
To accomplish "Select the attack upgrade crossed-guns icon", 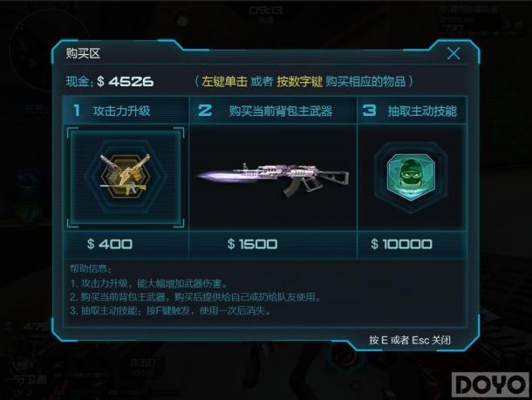I will pyautogui.click(x=126, y=176).
